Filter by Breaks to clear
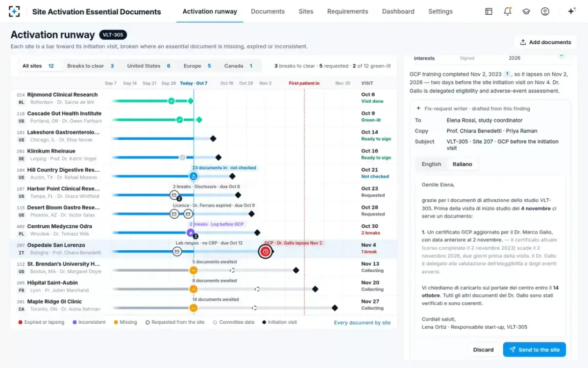Viewport: 588px width, 368px height. (91, 66)
